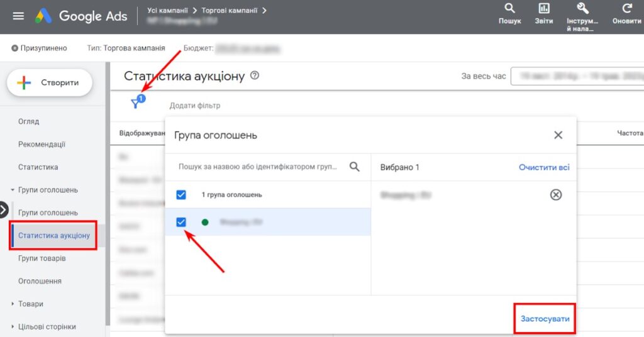Click the Оновити refresh icon

pyautogui.click(x=627, y=14)
